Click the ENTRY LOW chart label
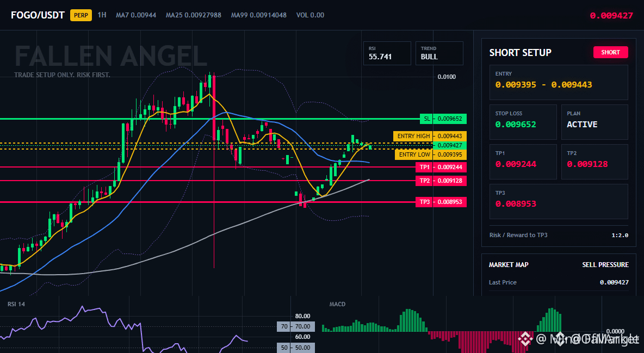Viewport: 644px width, 353px height. pos(414,154)
